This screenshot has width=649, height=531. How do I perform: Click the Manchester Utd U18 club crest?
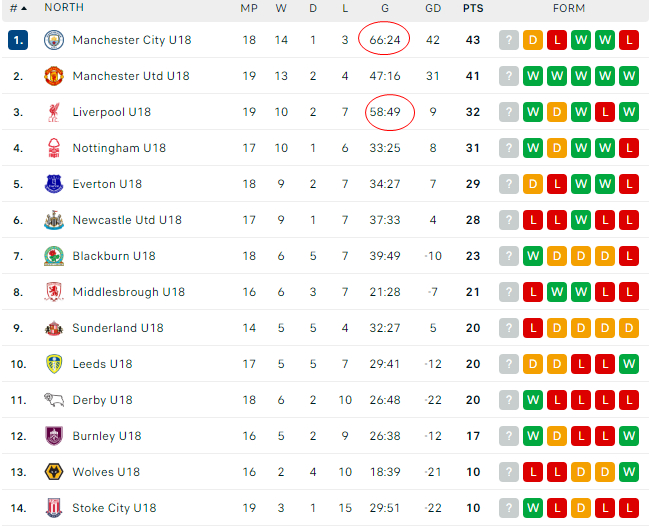(x=54, y=76)
